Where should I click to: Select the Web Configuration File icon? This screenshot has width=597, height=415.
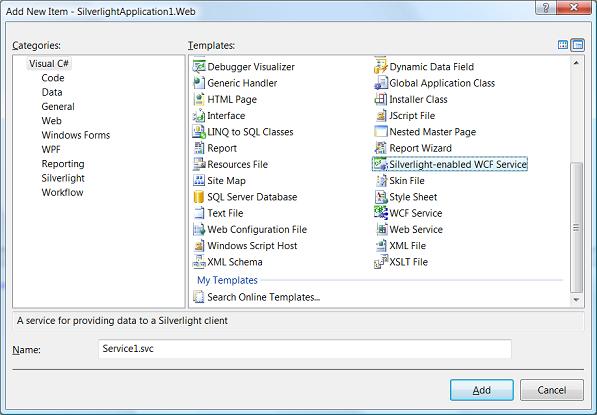click(x=199, y=229)
